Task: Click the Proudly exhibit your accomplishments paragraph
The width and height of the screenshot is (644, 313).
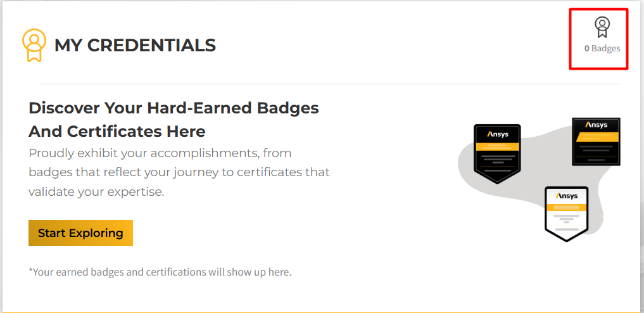Action: pyautogui.click(x=179, y=172)
